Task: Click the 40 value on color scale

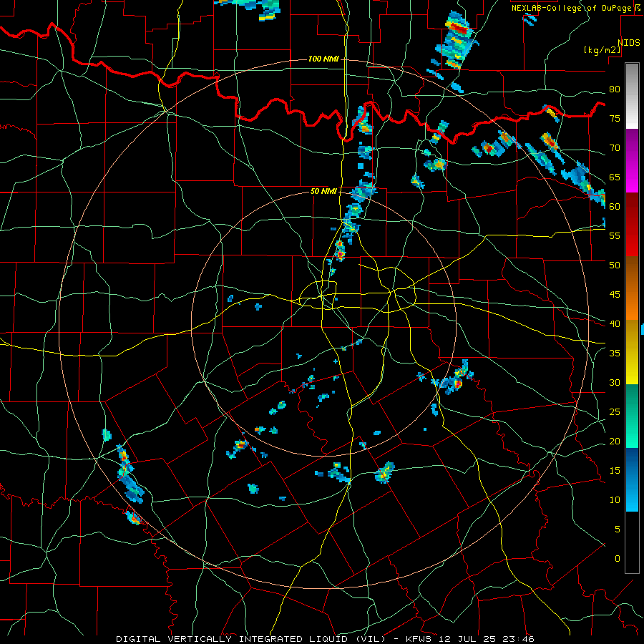Action: pyautogui.click(x=615, y=323)
